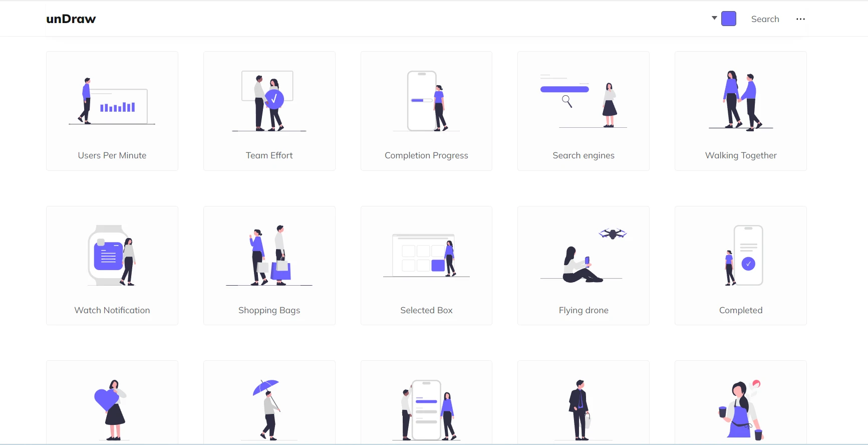Viewport: 868px width, 445px height.
Task: Open the woman holding heart illustration
Action: (x=112, y=402)
